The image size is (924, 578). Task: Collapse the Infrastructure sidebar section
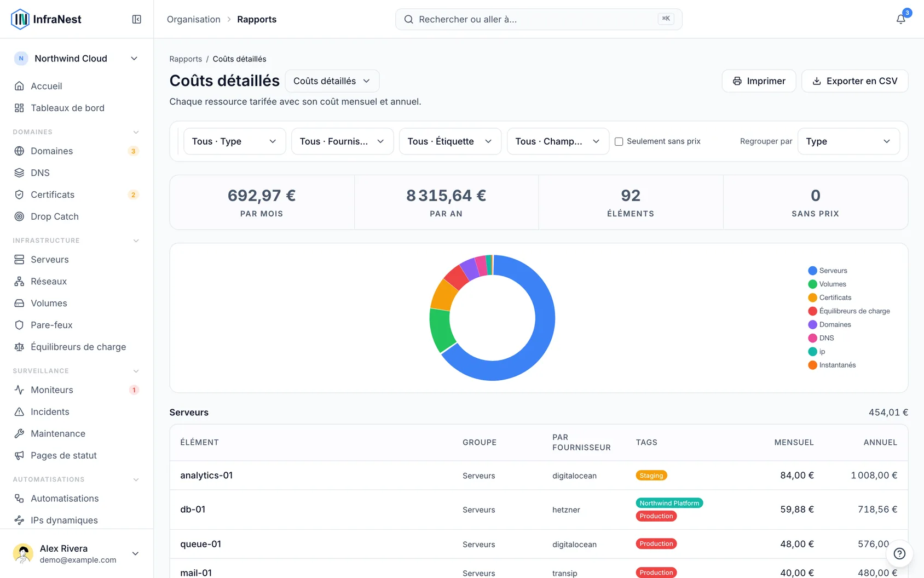point(136,241)
